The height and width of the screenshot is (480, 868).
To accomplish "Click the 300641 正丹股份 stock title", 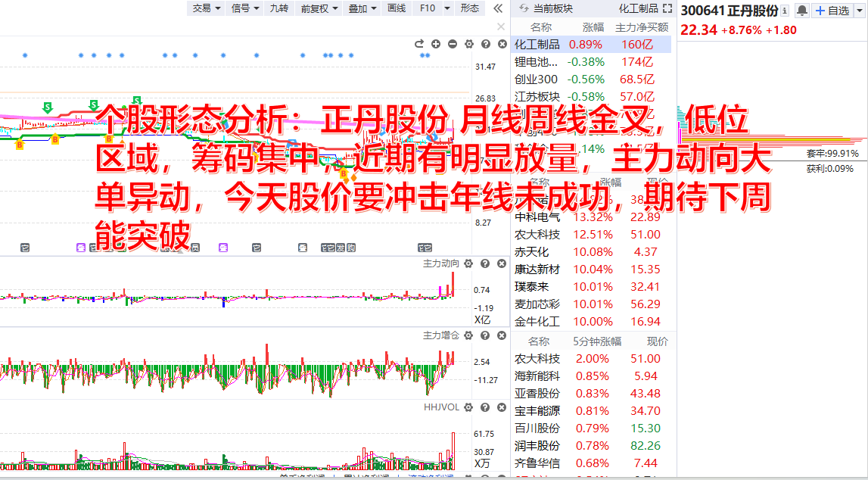I will click(x=729, y=11).
